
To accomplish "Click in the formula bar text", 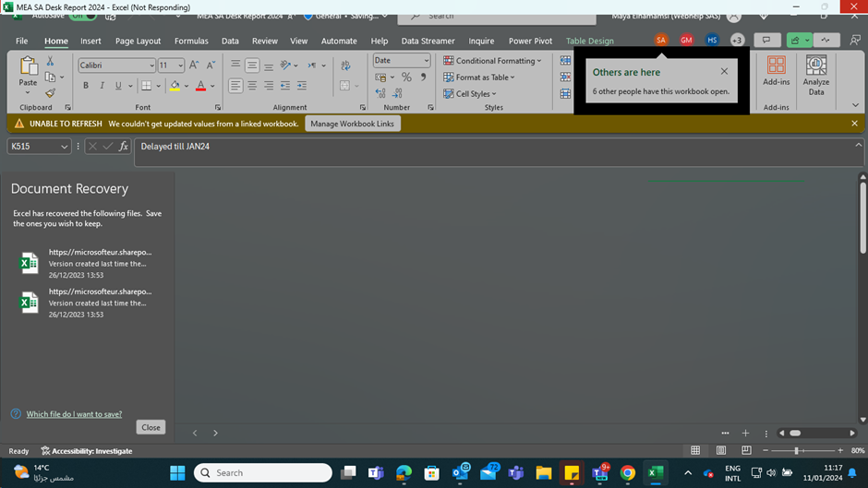I will click(x=175, y=147).
